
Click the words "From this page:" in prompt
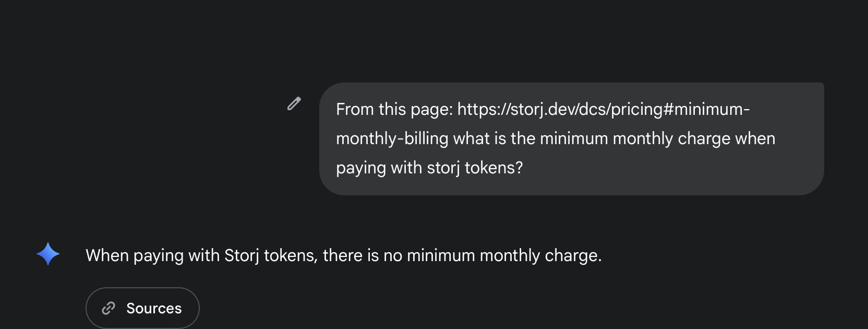tap(394, 109)
